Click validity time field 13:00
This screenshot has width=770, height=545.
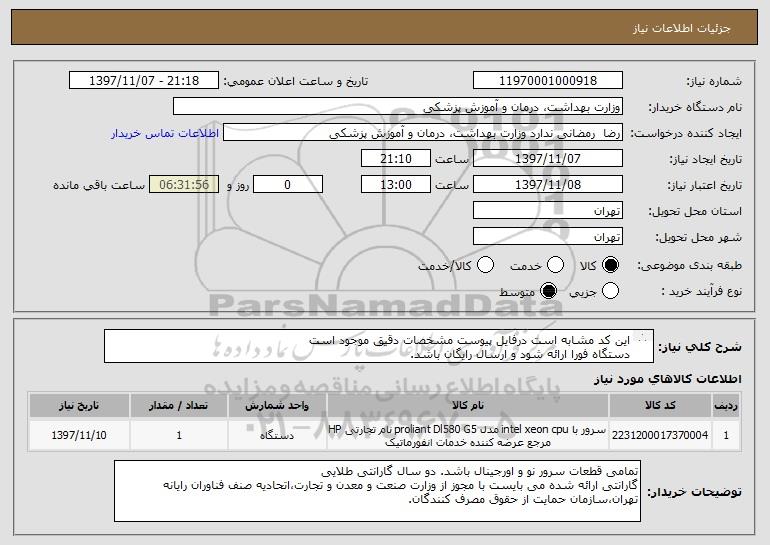[x=396, y=185]
